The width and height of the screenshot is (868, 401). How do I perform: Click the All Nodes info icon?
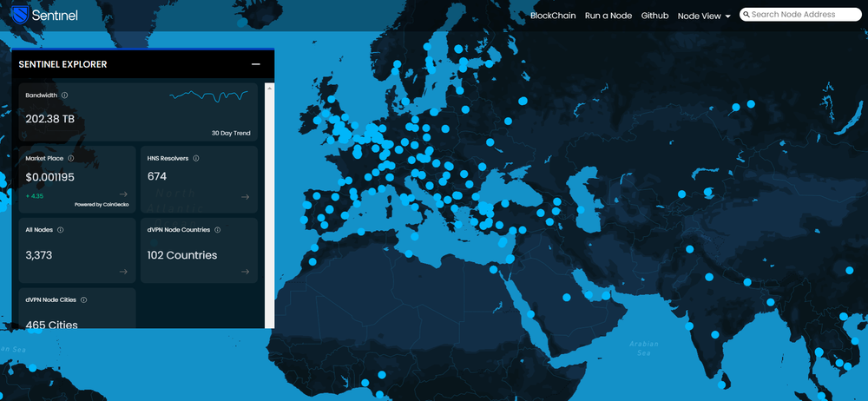pos(60,230)
